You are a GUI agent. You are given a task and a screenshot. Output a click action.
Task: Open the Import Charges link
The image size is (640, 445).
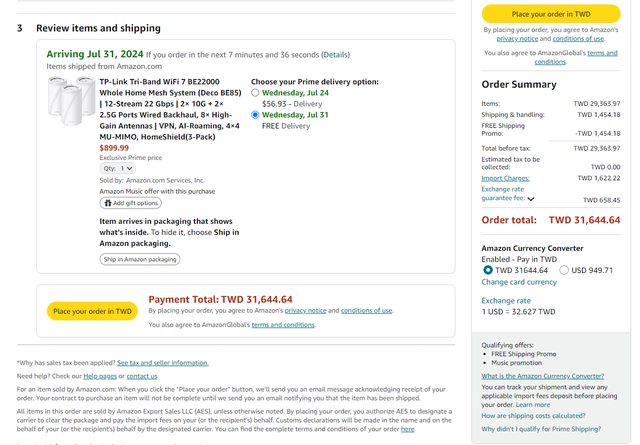tap(506, 177)
